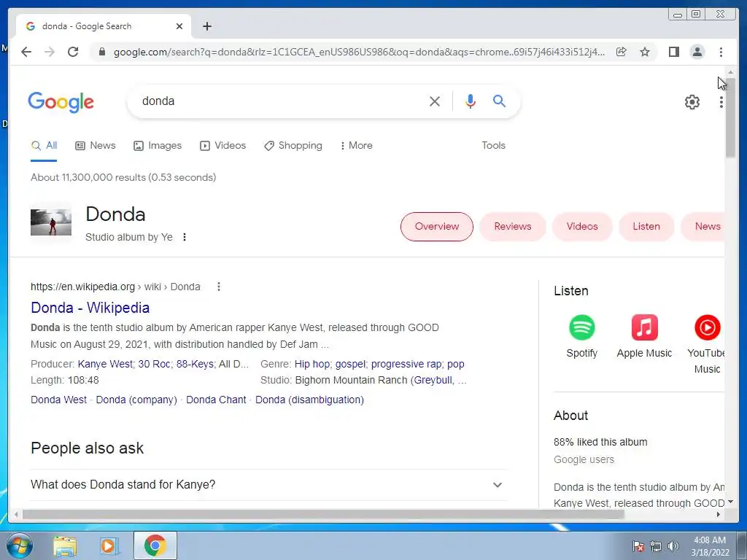Open File Explorer from the taskbar
The image size is (747, 560).
pyautogui.click(x=65, y=545)
